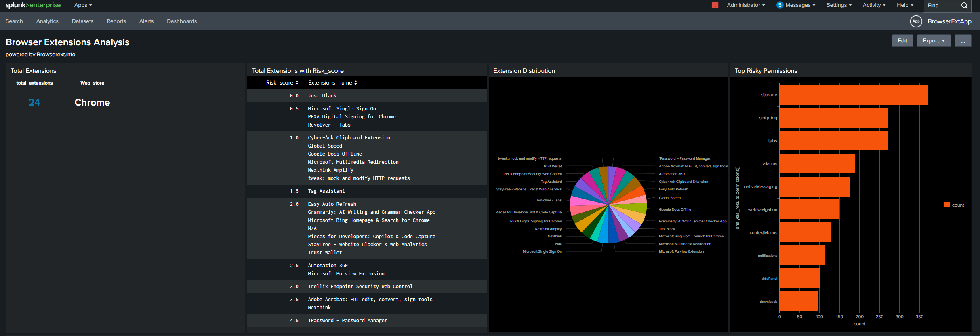The width and height of the screenshot is (980, 336).
Task: Click the webNavigation bar
Action: click(x=809, y=209)
